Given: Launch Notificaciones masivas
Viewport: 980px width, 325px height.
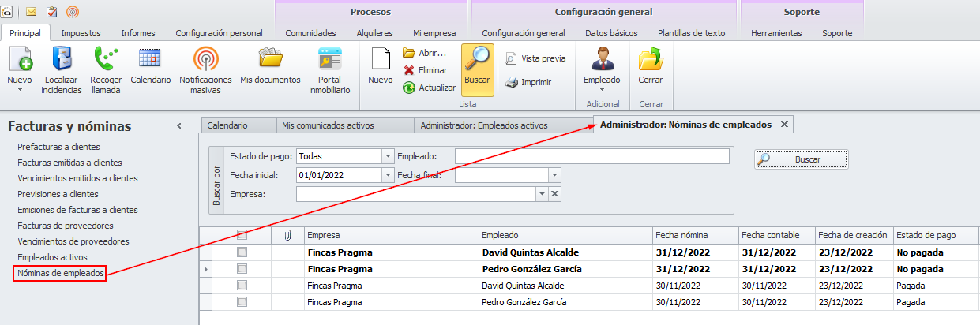Looking at the screenshot, I should tap(205, 60).
